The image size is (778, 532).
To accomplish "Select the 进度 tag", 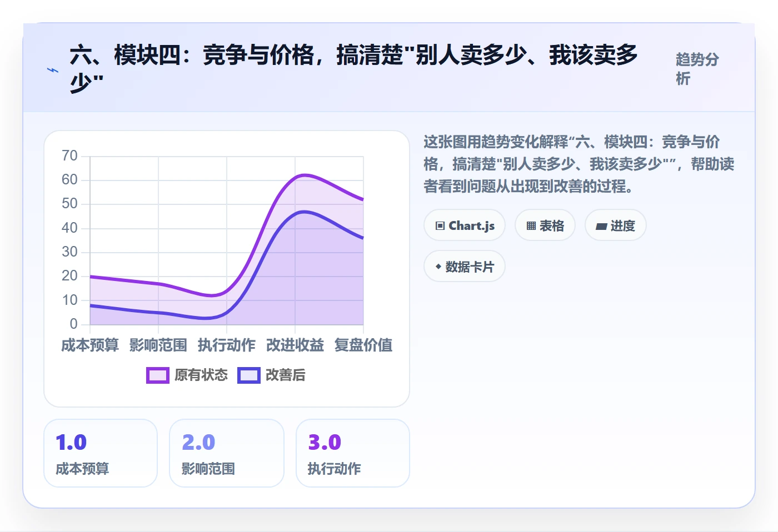I will tap(616, 225).
